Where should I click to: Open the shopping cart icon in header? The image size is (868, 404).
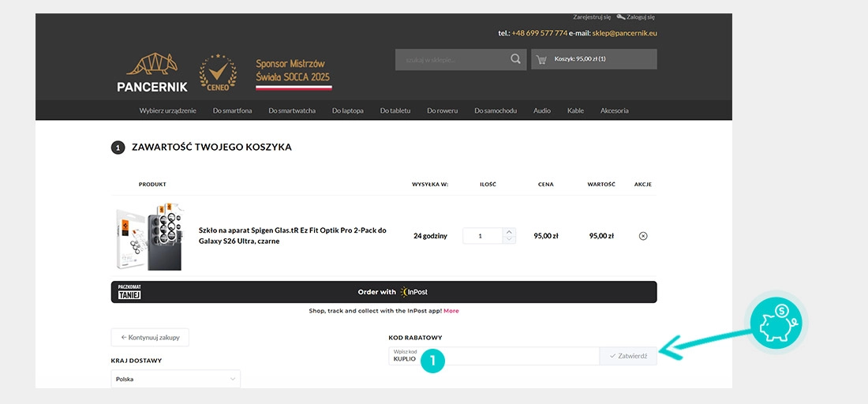point(541,59)
